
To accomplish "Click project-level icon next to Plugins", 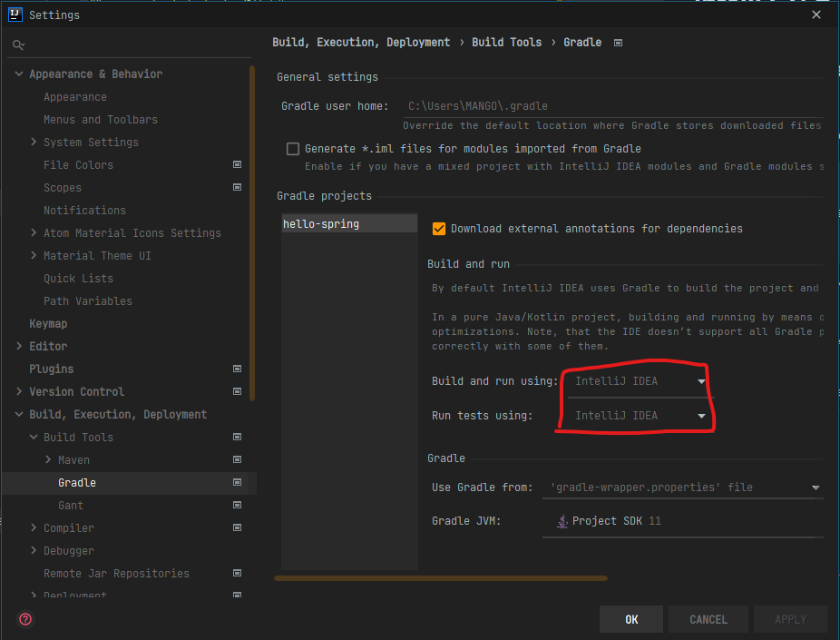I will 237,369.
